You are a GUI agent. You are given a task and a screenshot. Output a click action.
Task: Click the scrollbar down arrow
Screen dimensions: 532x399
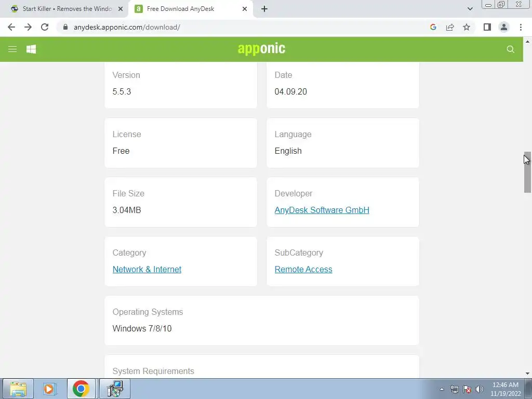tap(527, 374)
